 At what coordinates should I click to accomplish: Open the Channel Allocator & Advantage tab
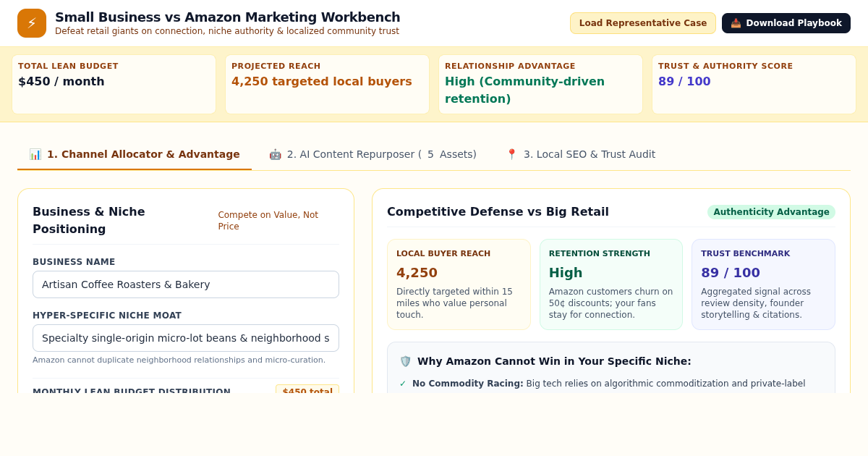[x=135, y=154]
